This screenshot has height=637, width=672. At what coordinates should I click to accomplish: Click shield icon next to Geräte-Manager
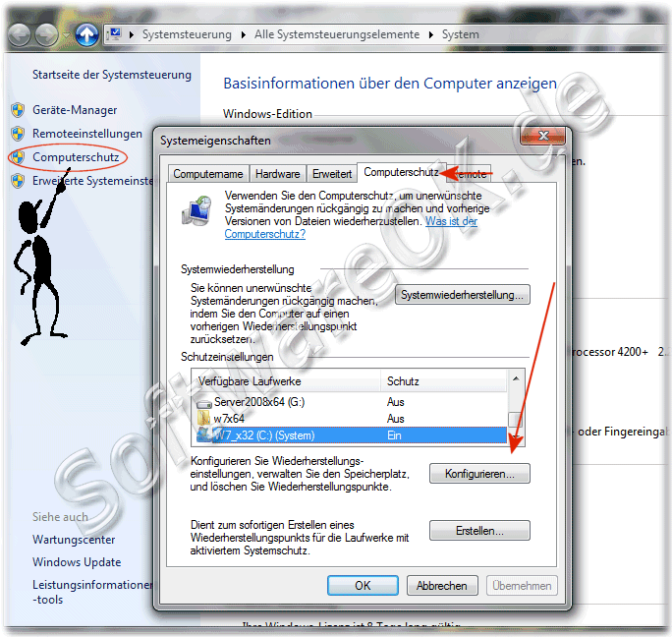click(x=18, y=110)
